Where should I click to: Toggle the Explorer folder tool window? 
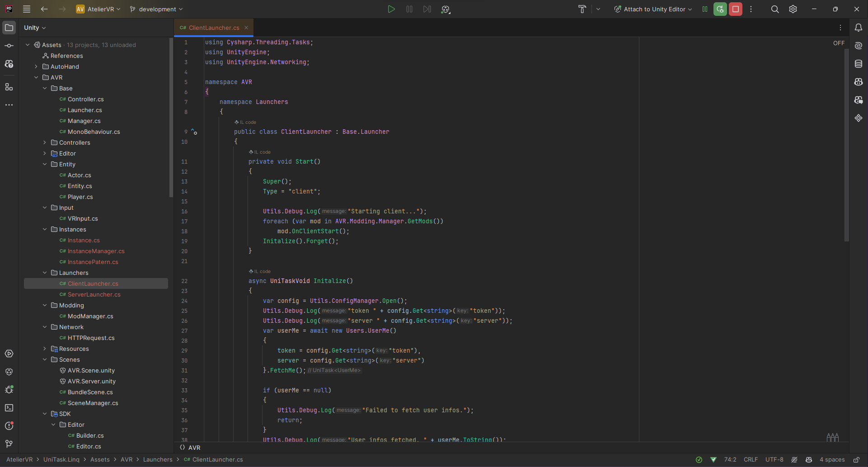[x=9, y=28]
